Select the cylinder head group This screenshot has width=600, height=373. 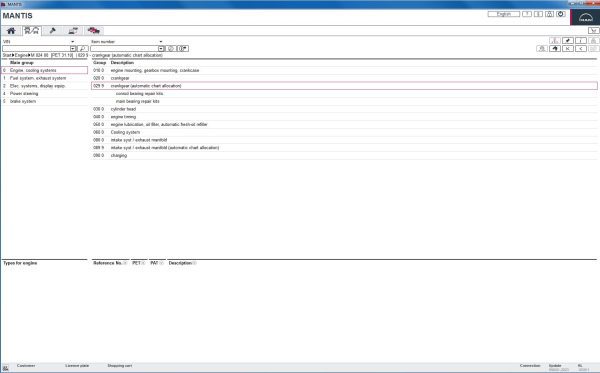pos(344,109)
